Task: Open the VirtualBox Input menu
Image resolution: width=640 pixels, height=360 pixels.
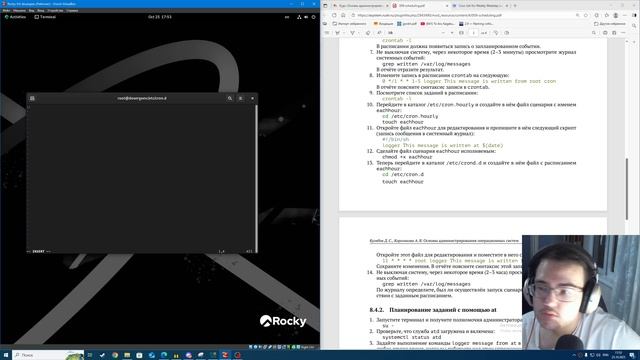Action: 41,11
